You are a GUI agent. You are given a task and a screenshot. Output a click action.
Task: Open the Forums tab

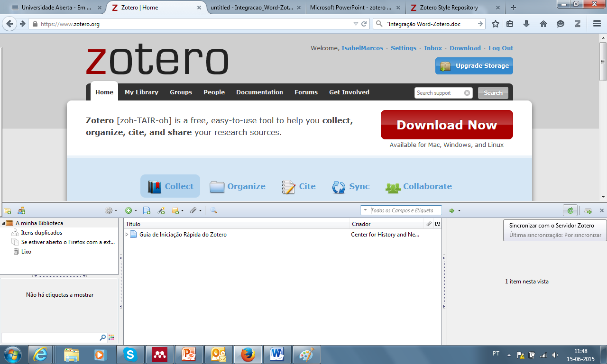pos(306,92)
